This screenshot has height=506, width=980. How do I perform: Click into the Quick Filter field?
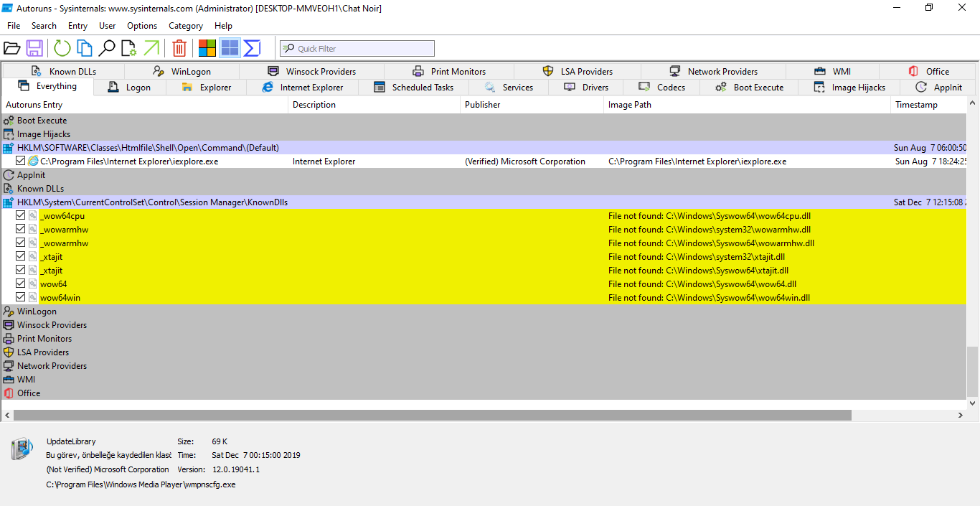(357, 48)
